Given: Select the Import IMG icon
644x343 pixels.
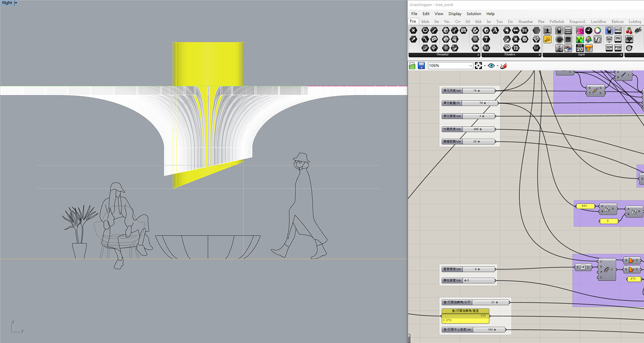Looking at the screenshot, I should pos(618,39).
